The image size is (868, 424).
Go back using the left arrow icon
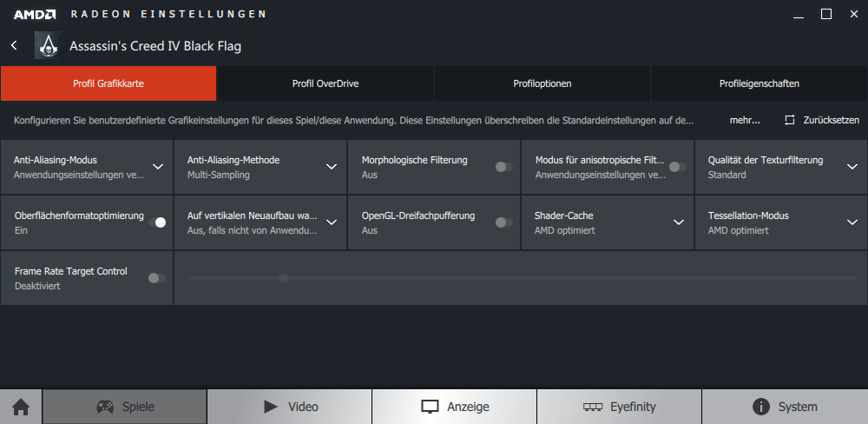tap(15, 45)
